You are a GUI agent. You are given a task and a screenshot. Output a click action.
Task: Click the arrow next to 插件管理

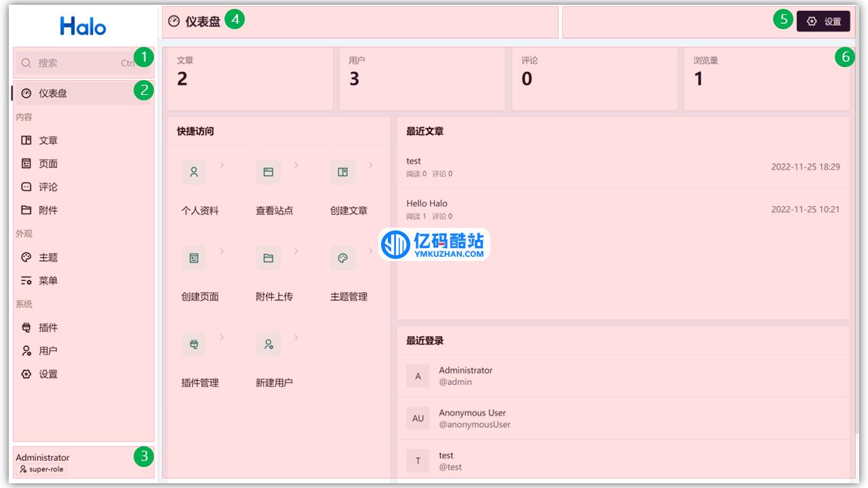(222, 337)
